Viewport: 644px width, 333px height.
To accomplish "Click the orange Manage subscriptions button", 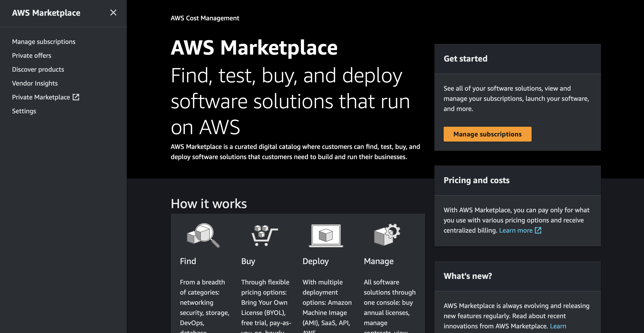I will (487, 134).
